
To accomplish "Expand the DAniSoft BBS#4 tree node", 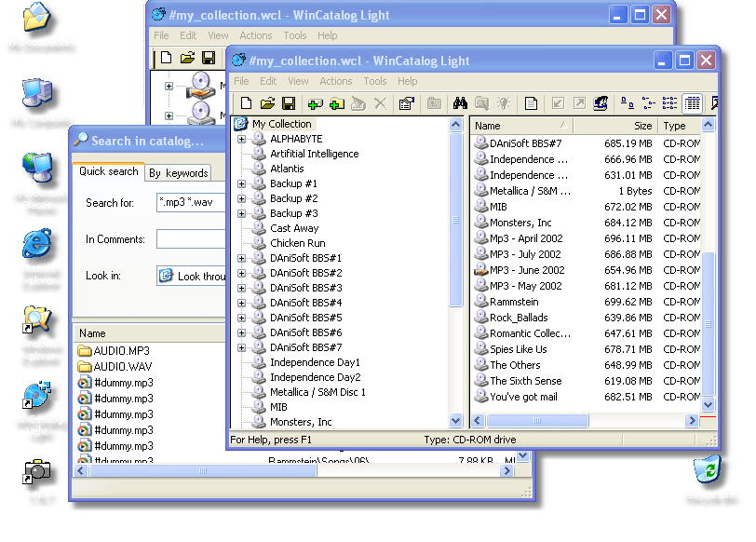I will coord(241,304).
